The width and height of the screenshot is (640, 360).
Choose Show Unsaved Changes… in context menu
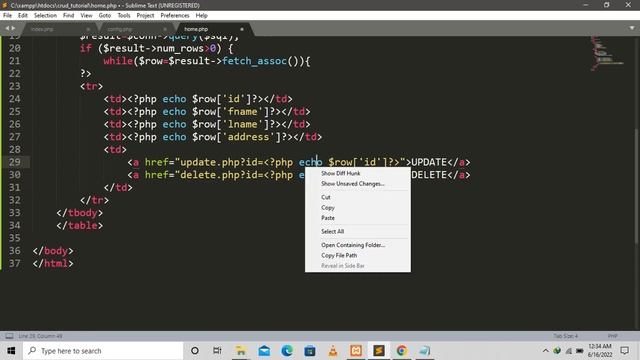pos(358,184)
